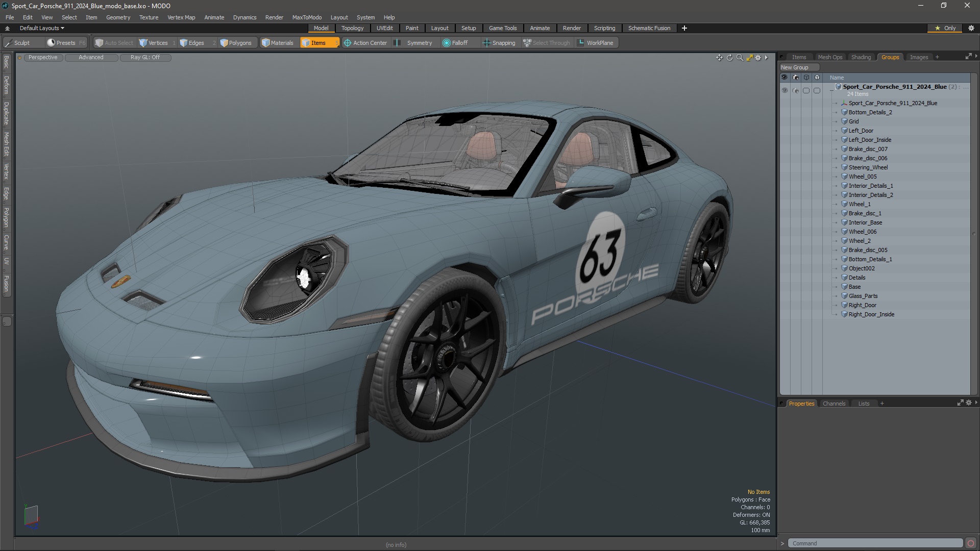The height and width of the screenshot is (551, 980).
Task: Open the Perspective view type dropdown
Action: (43, 58)
